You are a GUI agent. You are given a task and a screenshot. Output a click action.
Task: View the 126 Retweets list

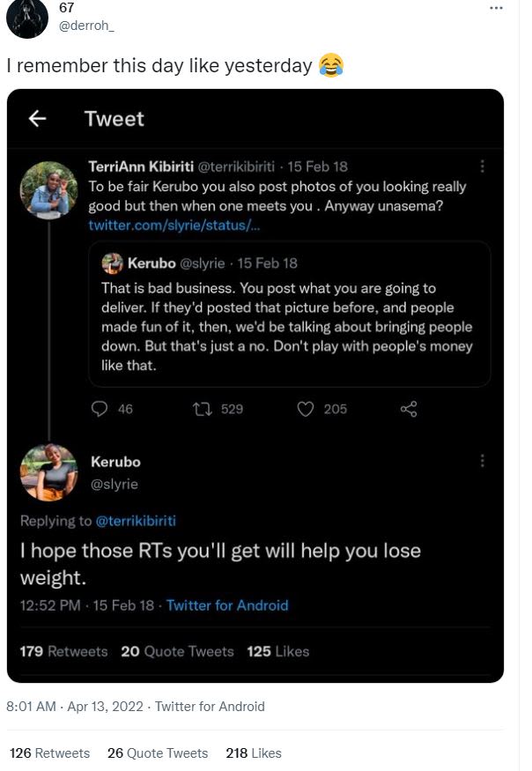[50, 753]
